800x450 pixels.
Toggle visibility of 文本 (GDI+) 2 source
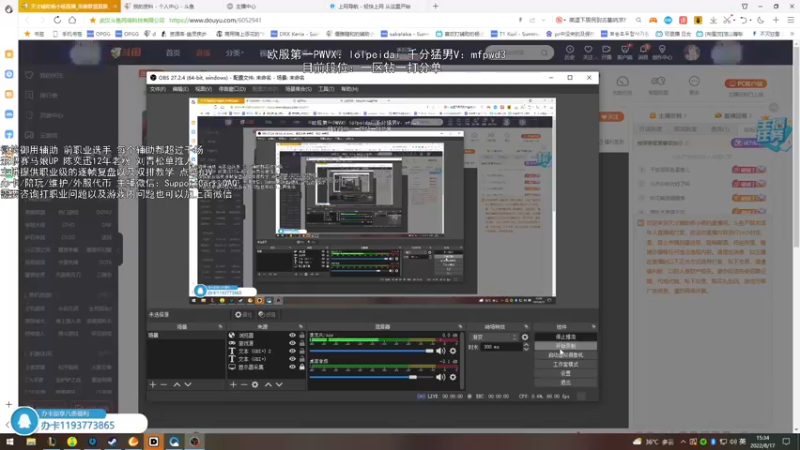click(x=292, y=351)
